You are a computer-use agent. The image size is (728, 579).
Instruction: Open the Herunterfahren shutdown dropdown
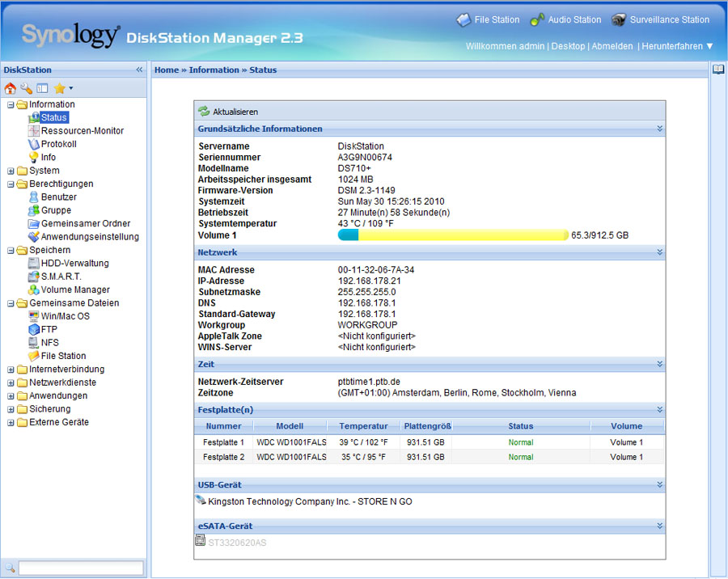click(677, 46)
